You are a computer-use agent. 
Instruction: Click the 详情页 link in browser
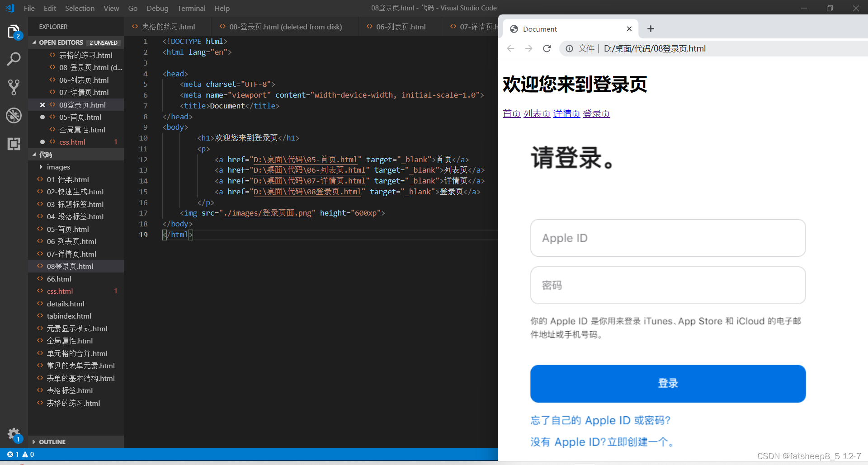tap(566, 113)
